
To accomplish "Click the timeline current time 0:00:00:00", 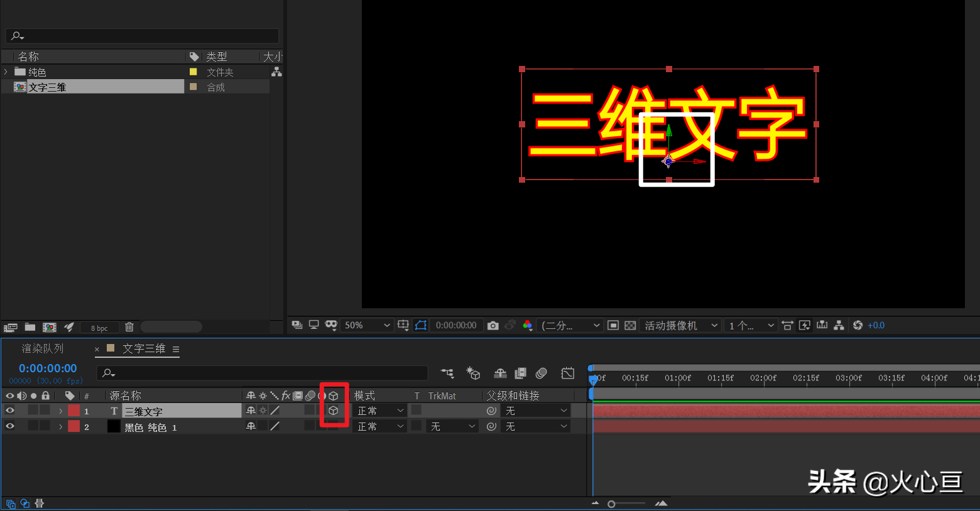I will [48, 368].
